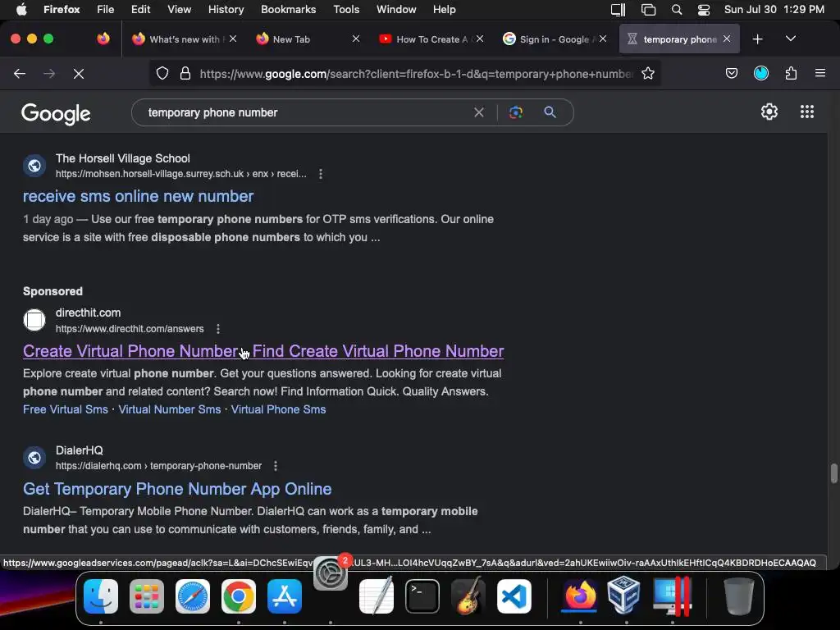Open macOS Control Center

pos(703,10)
